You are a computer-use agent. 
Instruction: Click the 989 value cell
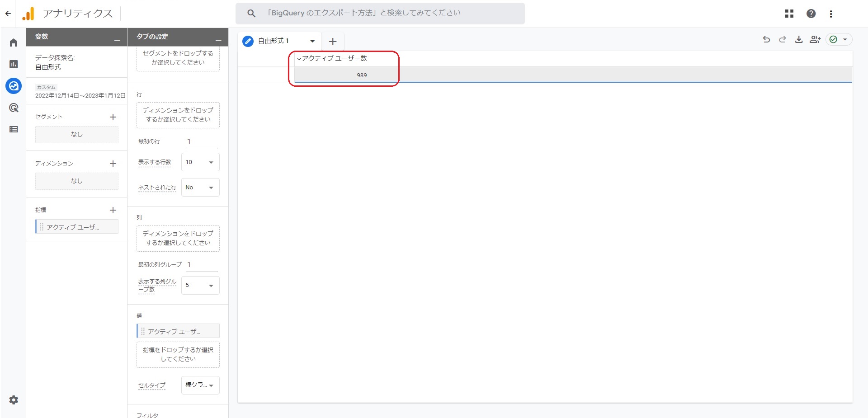[x=362, y=75]
